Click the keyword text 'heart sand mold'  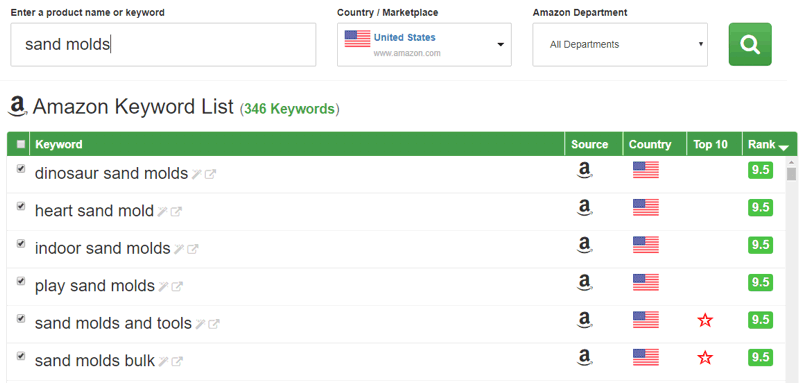click(x=94, y=211)
